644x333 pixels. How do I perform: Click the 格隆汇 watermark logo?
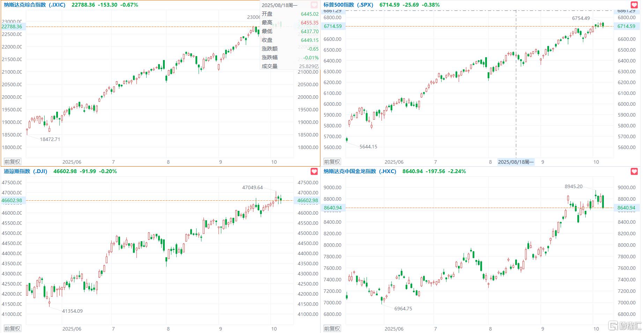pos(625,326)
